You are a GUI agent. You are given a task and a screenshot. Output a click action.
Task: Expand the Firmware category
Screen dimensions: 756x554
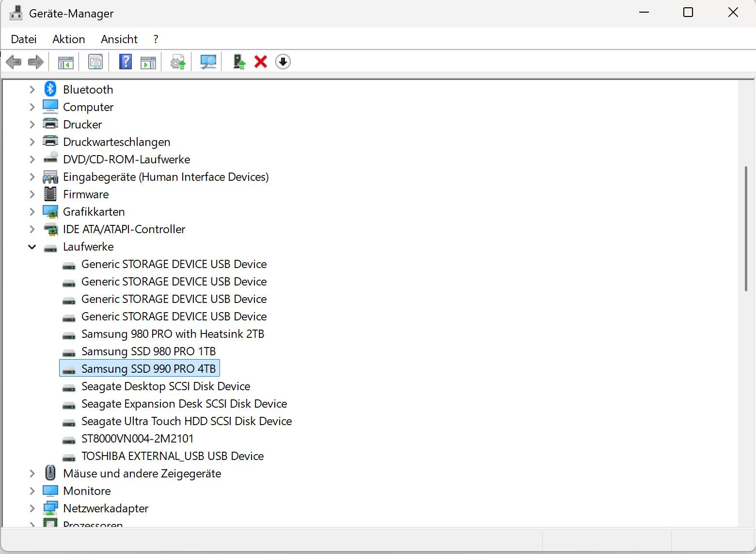(x=32, y=194)
